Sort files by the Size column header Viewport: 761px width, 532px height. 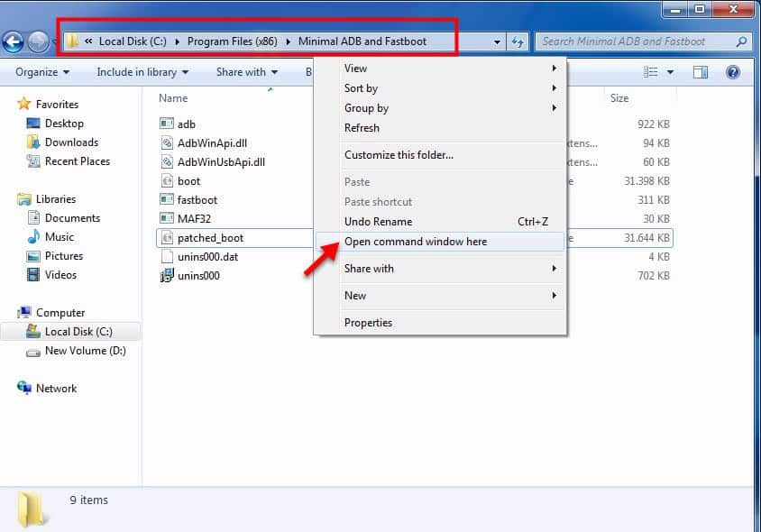point(619,98)
